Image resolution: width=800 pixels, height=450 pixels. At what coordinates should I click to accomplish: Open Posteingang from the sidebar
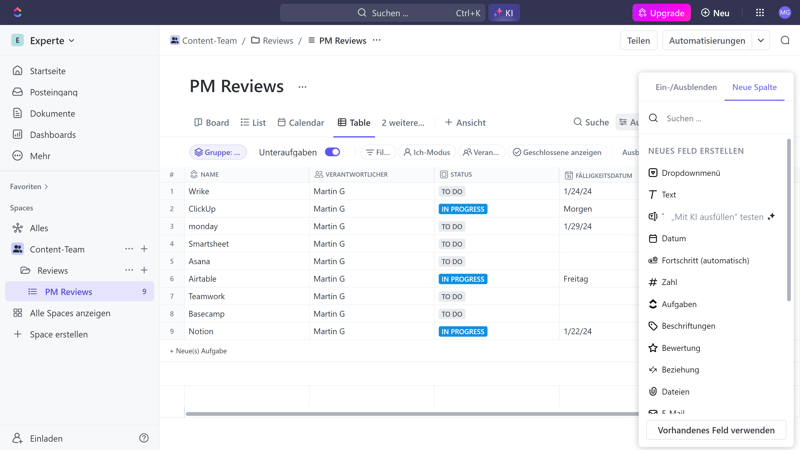[53, 92]
